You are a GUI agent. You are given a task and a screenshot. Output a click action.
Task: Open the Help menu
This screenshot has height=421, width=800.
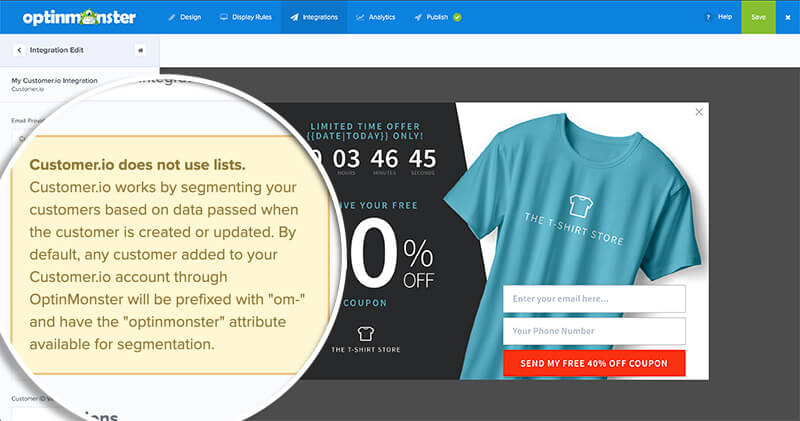(719, 17)
